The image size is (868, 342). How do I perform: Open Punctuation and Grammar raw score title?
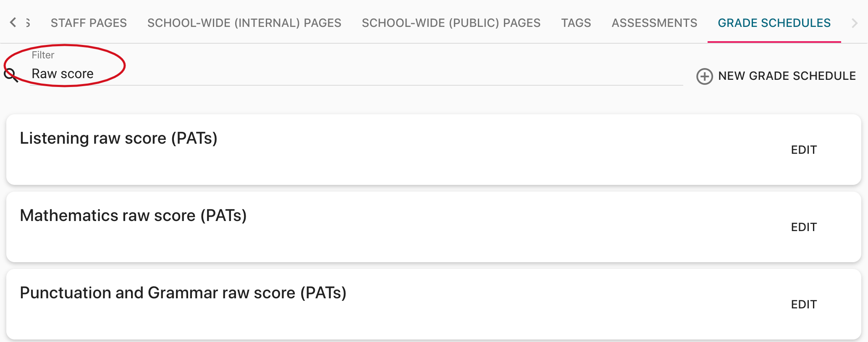pos(183,293)
